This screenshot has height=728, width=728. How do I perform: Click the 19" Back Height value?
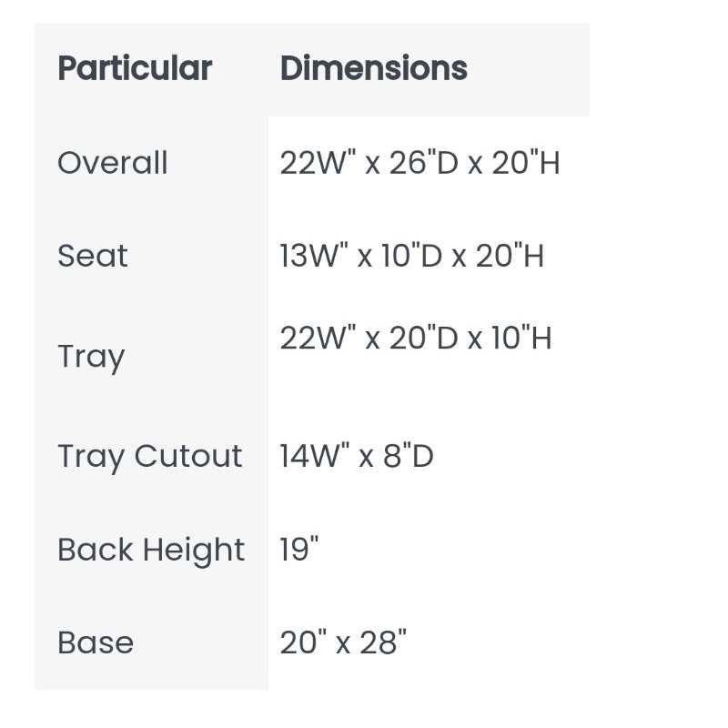coord(299,550)
